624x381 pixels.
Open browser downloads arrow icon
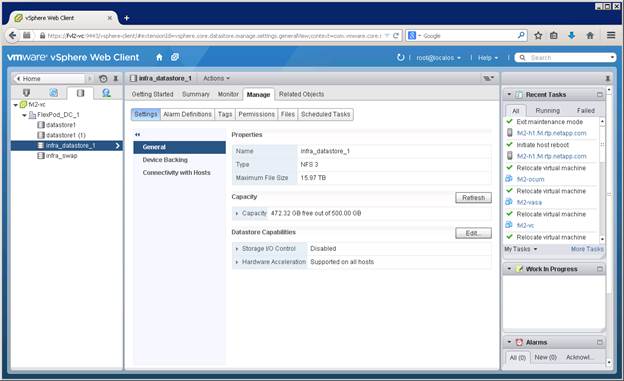point(572,35)
